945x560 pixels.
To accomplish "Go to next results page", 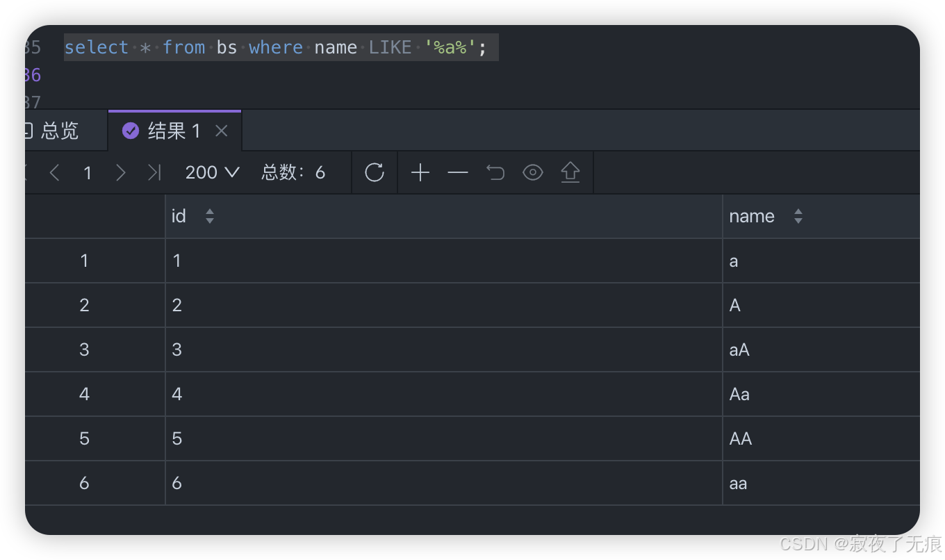I will point(121,172).
